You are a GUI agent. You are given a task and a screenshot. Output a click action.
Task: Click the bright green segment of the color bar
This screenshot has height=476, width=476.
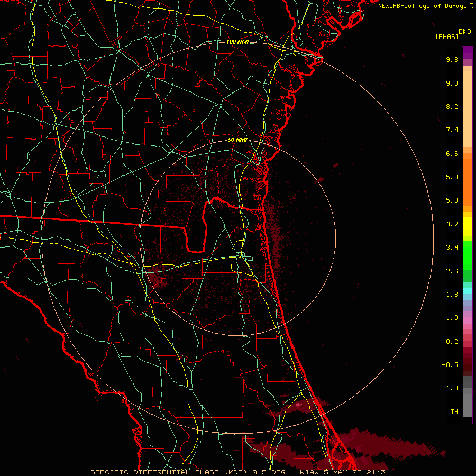[467, 255]
